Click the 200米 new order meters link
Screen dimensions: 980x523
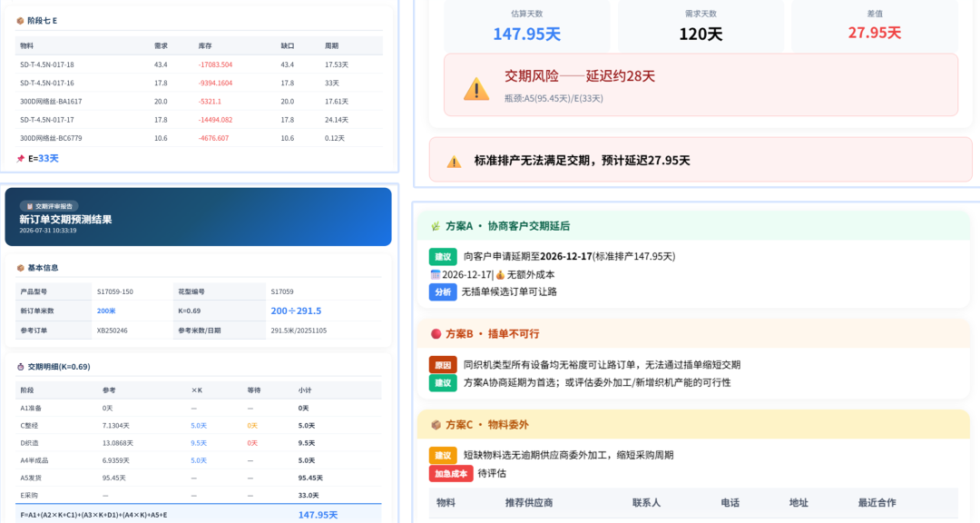coord(106,311)
